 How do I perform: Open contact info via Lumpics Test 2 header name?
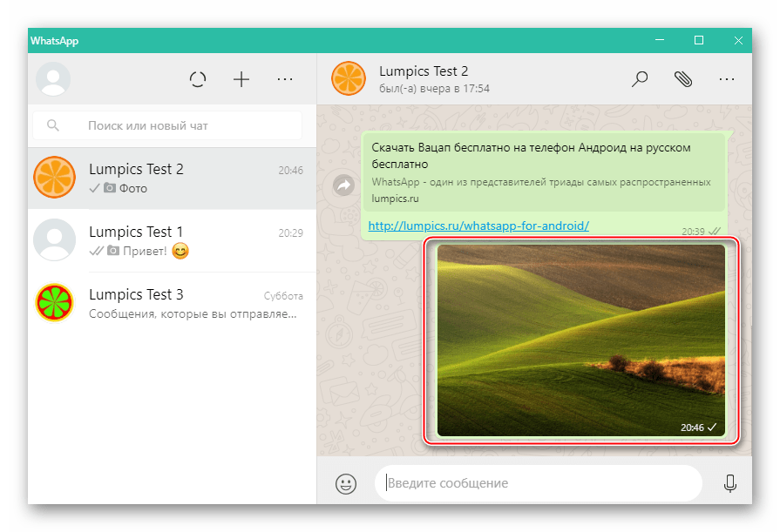click(x=424, y=71)
